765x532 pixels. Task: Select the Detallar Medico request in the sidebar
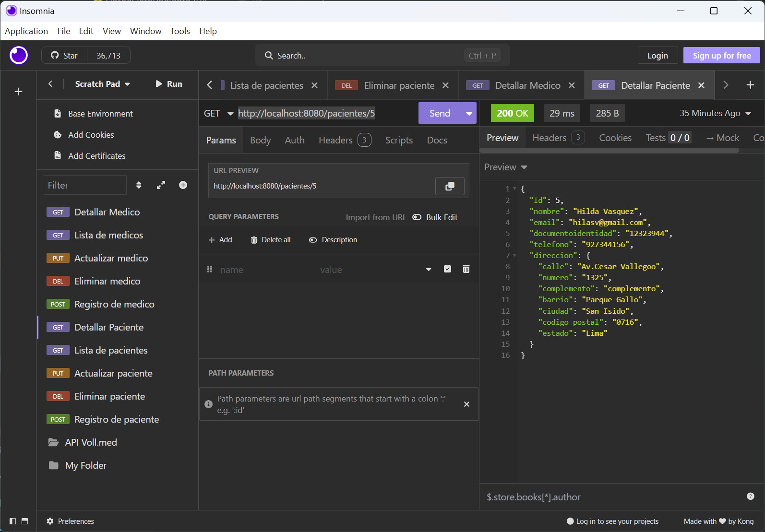click(118, 212)
